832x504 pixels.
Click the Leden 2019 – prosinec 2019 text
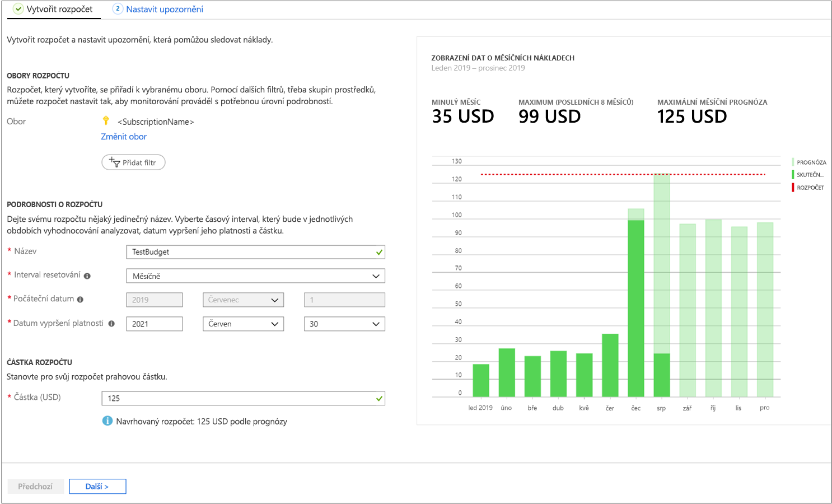click(478, 68)
